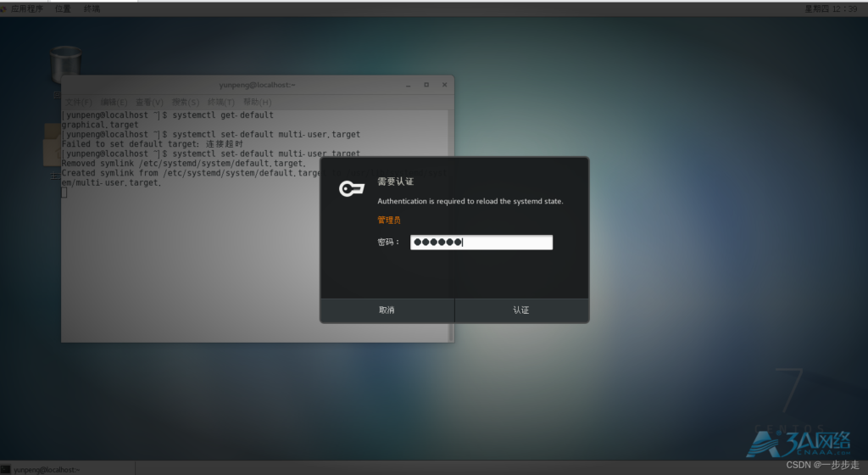This screenshot has width=868, height=475.
Task: Click terminal line 'graphical.target'
Action: pyautogui.click(x=100, y=125)
